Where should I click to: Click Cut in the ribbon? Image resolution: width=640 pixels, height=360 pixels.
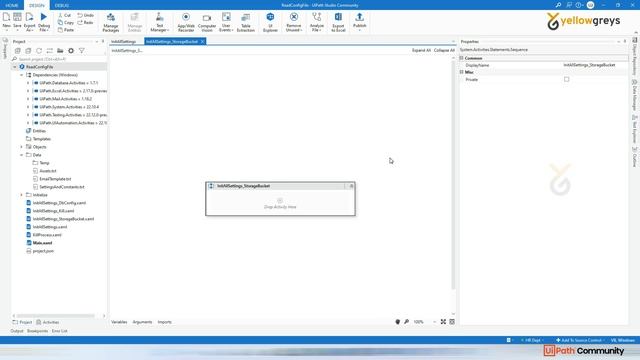(64, 15)
